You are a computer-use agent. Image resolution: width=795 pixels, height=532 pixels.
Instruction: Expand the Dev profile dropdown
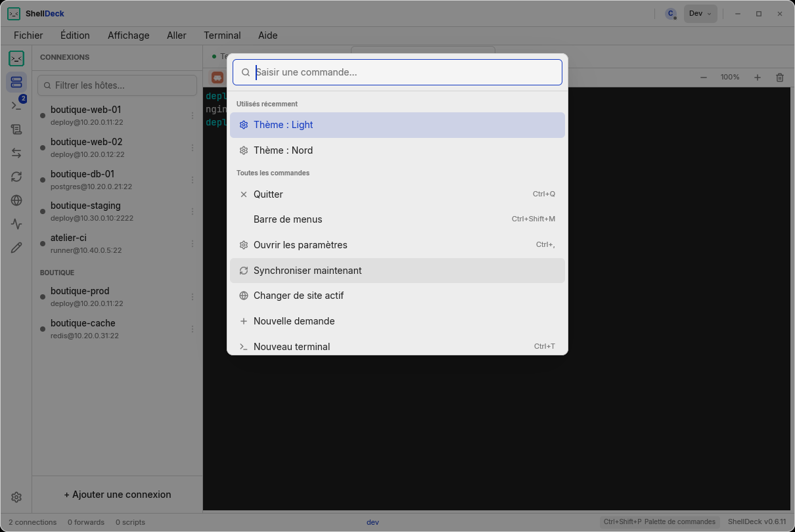[x=700, y=14]
